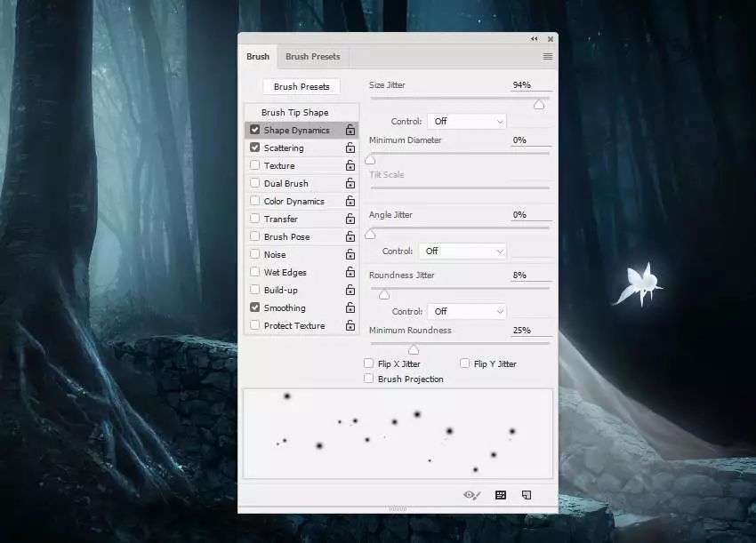
Task: Toggle the live tip brush preview icon
Action: click(x=471, y=495)
